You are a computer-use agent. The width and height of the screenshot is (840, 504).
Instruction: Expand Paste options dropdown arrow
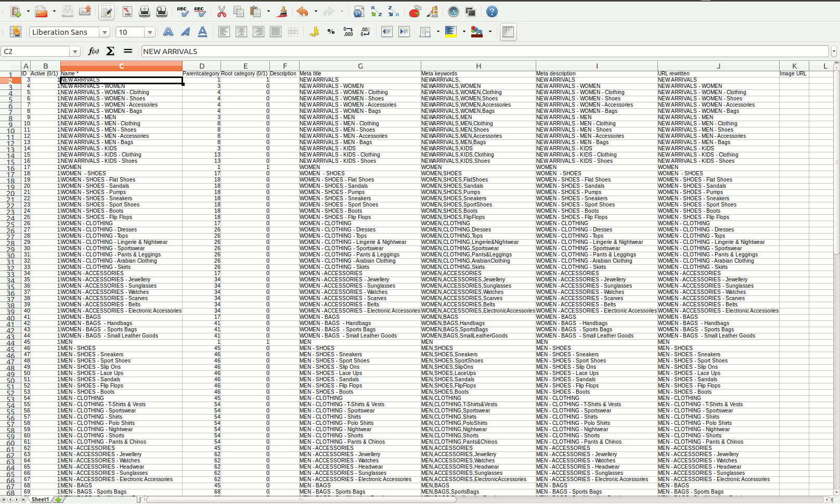click(268, 11)
